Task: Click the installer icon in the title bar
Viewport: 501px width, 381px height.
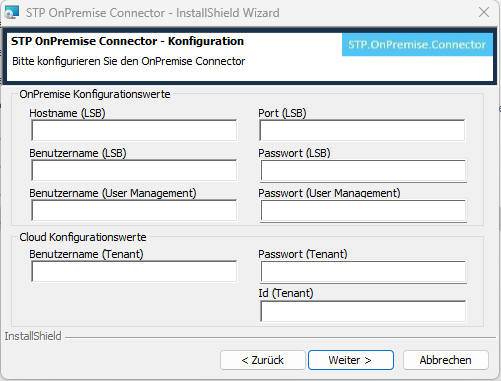Action: click(12, 12)
